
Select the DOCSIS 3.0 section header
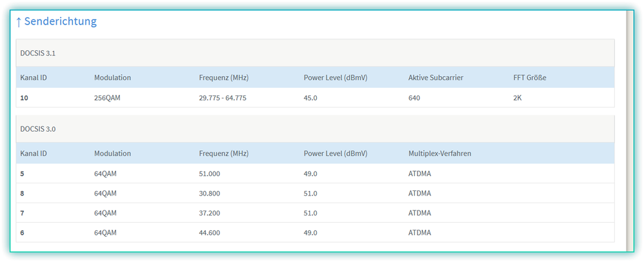click(38, 129)
